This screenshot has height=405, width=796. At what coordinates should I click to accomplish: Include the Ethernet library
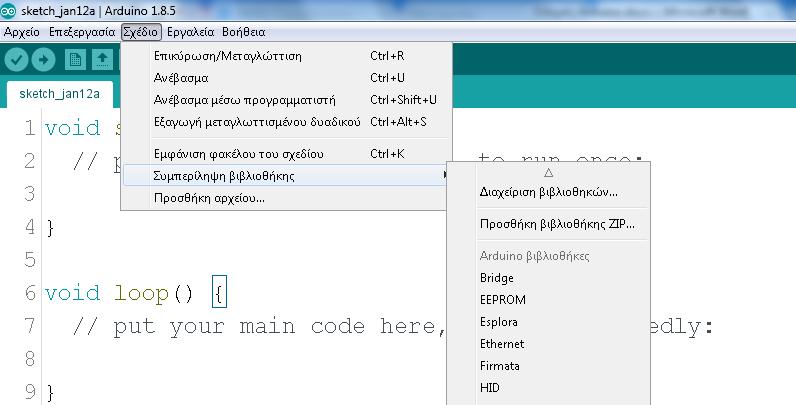[549, 344]
